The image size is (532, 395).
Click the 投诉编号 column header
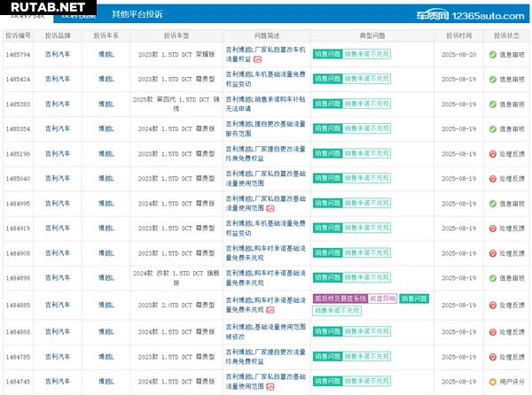coord(18,35)
